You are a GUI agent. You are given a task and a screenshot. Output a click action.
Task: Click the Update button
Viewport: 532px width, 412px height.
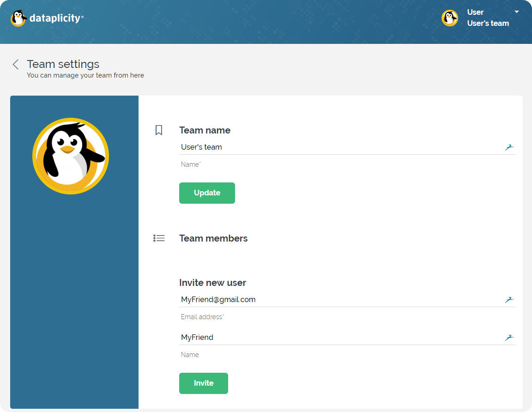(x=207, y=193)
